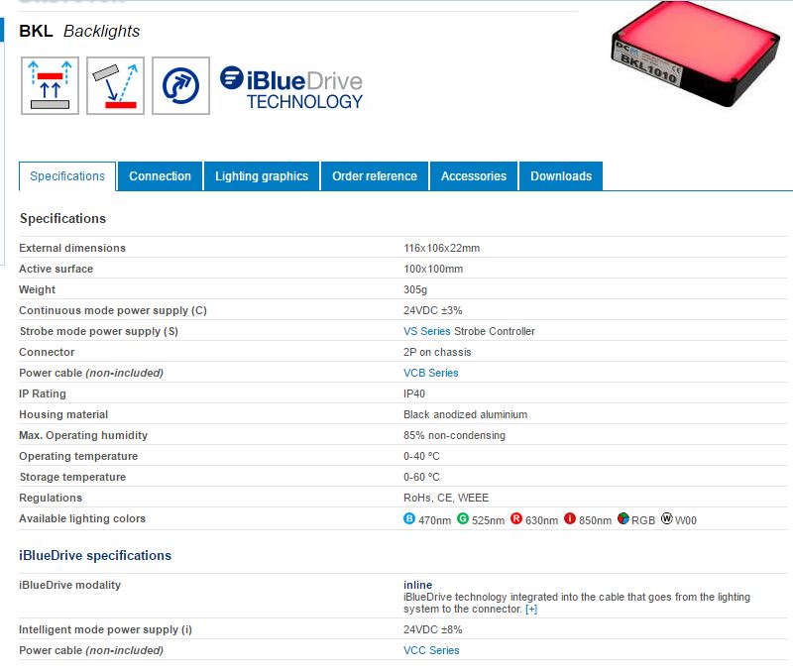Click the '2P on chassis' connector value
The width and height of the screenshot is (793, 672).
click(437, 352)
